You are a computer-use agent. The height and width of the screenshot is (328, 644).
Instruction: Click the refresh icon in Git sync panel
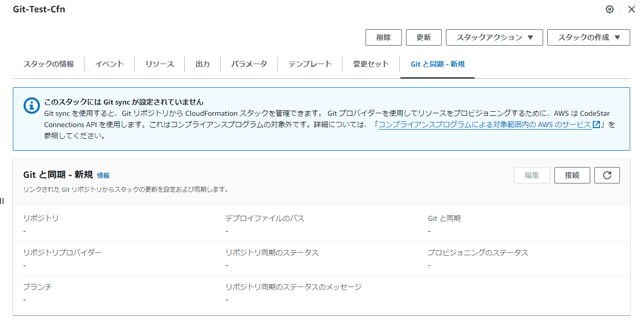[x=607, y=175]
